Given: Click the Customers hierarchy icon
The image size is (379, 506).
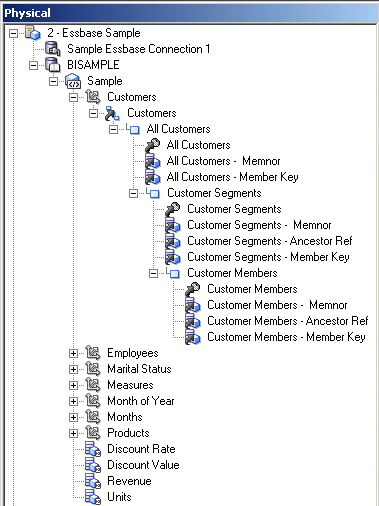Looking at the screenshot, I should (112, 113).
